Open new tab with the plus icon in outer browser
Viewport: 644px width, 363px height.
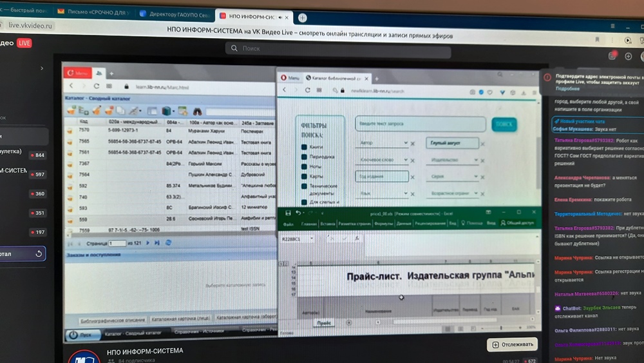point(302,17)
